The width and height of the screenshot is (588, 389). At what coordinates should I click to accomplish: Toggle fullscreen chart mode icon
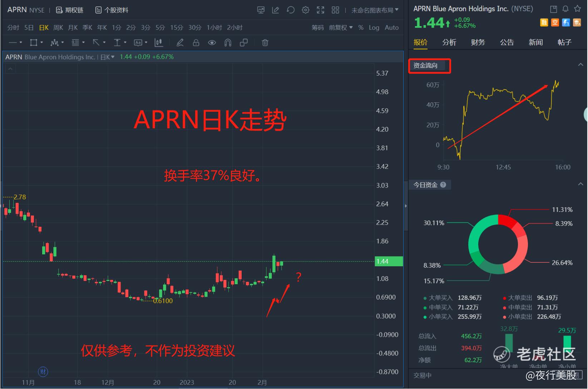click(x=320, y=10)
